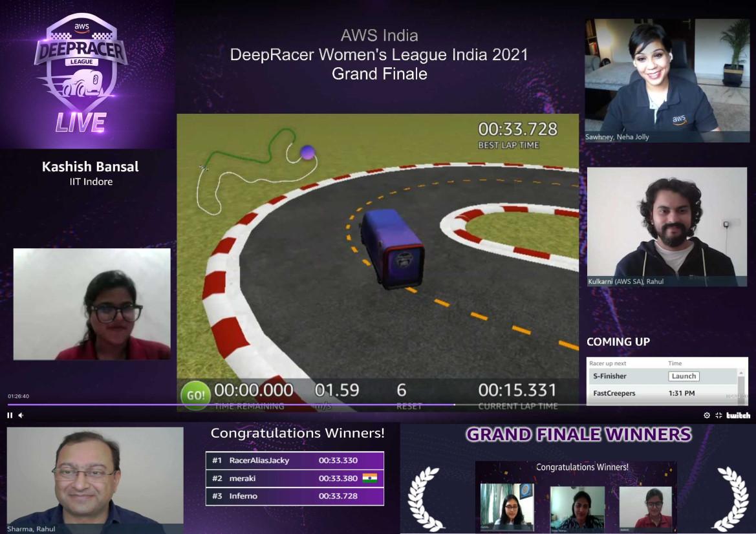Click the Congratulations Winners! leaderboard title
Image resolution: width=756 pixels, height=534 pixels.
tap(297, 433)
